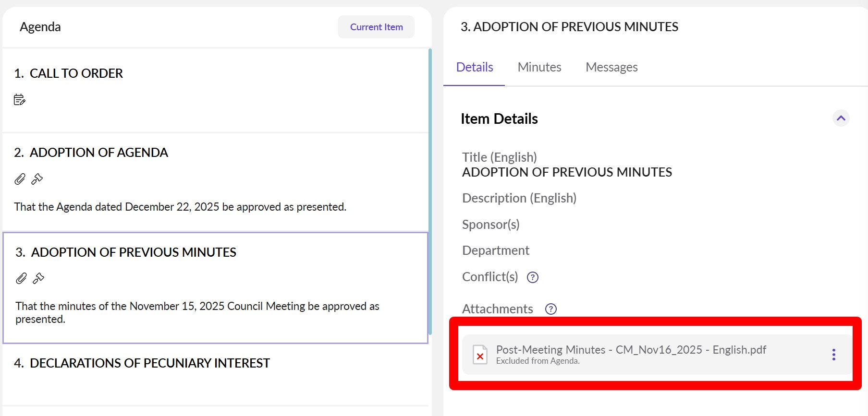Collapse the Item Details section
The height and width of the screenshot is (416, 868).
click(841, 119)
